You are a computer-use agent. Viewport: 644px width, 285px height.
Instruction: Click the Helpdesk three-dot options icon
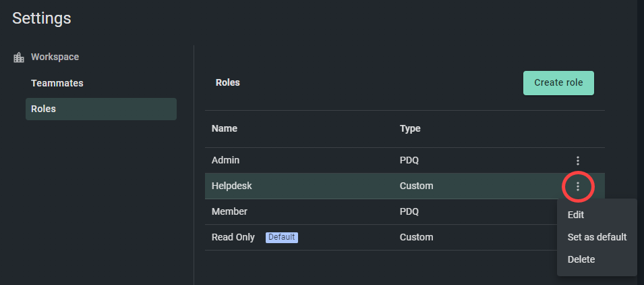tap(577, 186)
